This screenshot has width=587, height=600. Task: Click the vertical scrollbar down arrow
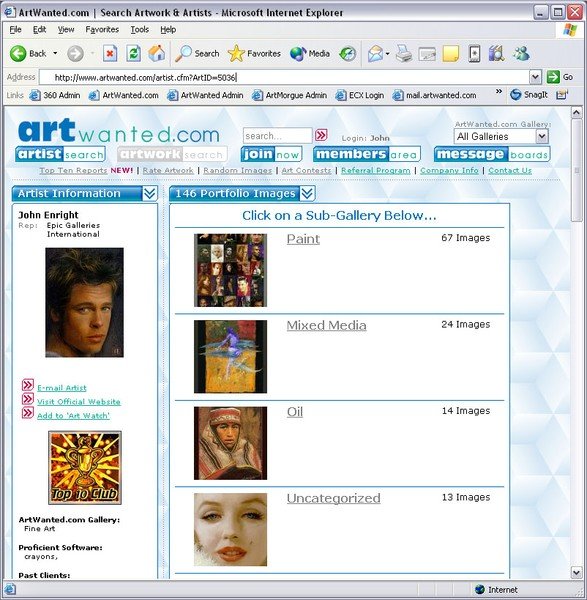[577, 572]
